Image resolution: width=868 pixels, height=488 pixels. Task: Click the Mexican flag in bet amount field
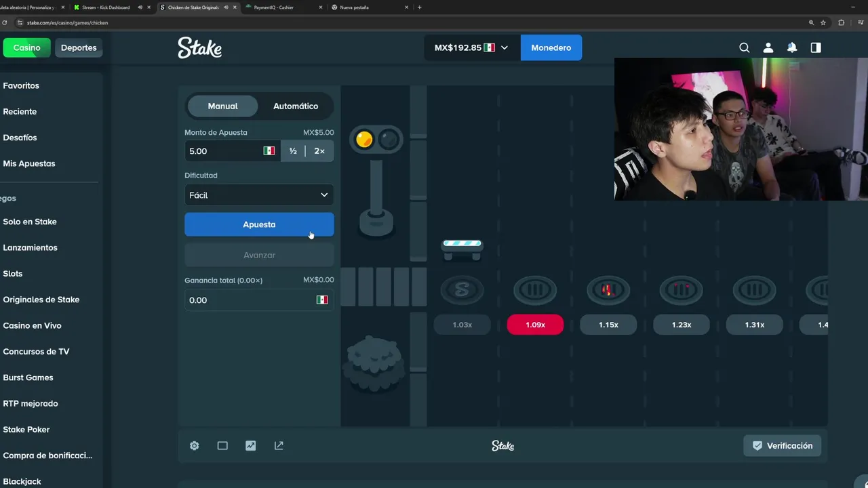(x=269, y=151)
